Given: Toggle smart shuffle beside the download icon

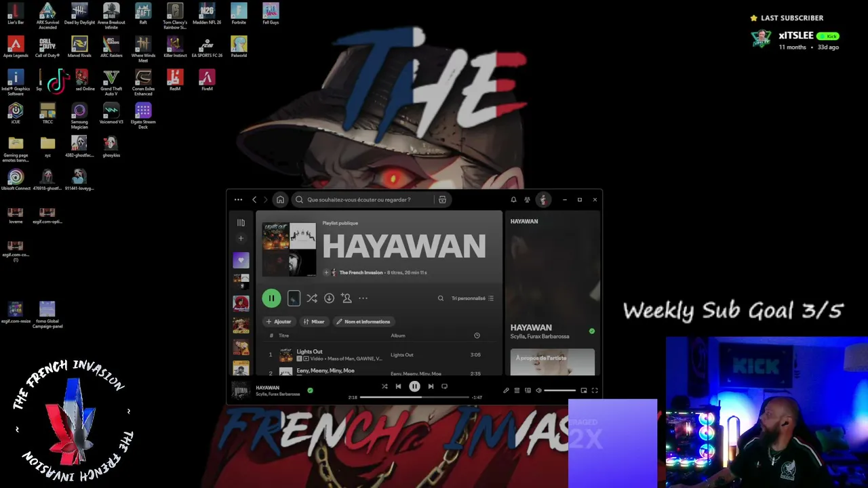Looking at the screenshot, I should (311, 298).
